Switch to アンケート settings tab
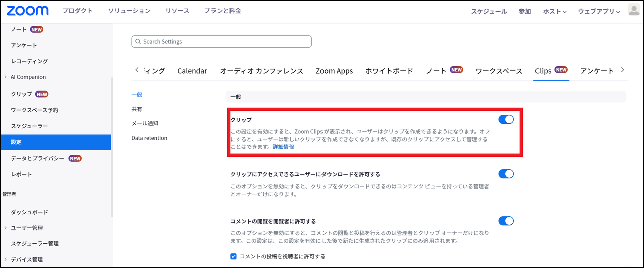The width and height of the screenshot is (644, 268). (x=597, y=71)
